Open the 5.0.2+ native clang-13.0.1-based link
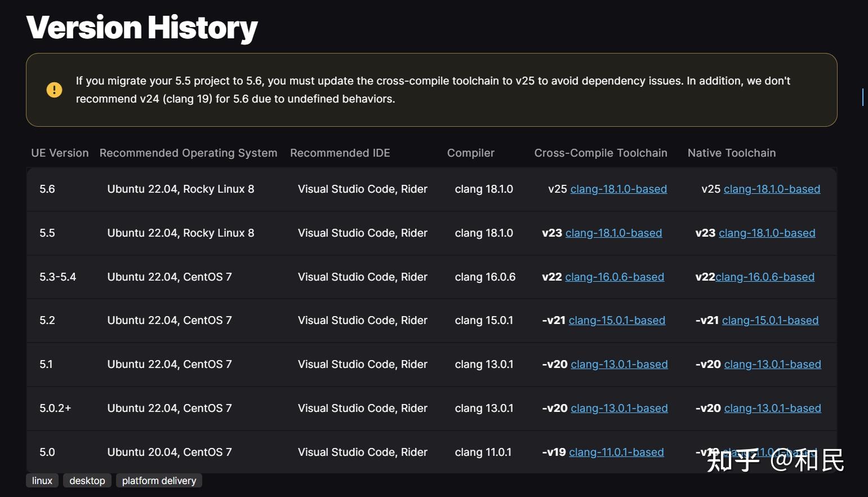868x497 pixels. pyautogui.click(x=772, y=409)
